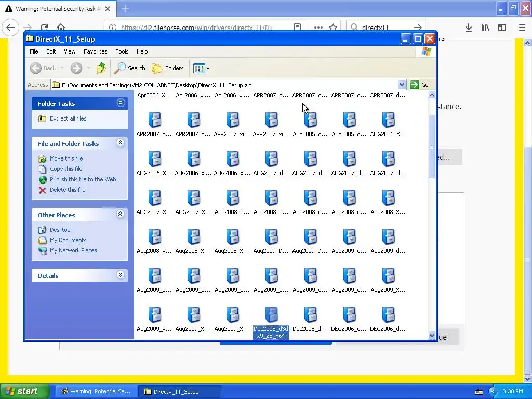The width and height of the screenshot is (532, 399).
Task: Click the Forward arrow in Explorer toolbar
Action: pos(76,68)
